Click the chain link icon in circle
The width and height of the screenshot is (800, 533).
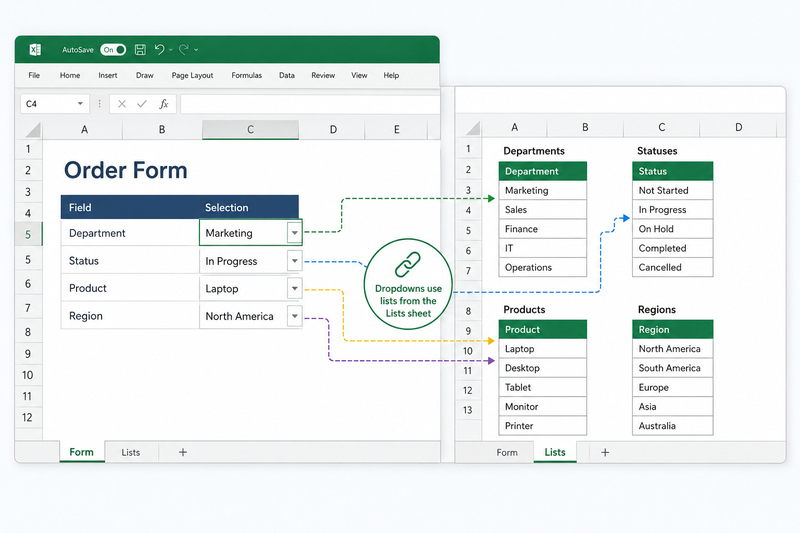coord(408,264)
